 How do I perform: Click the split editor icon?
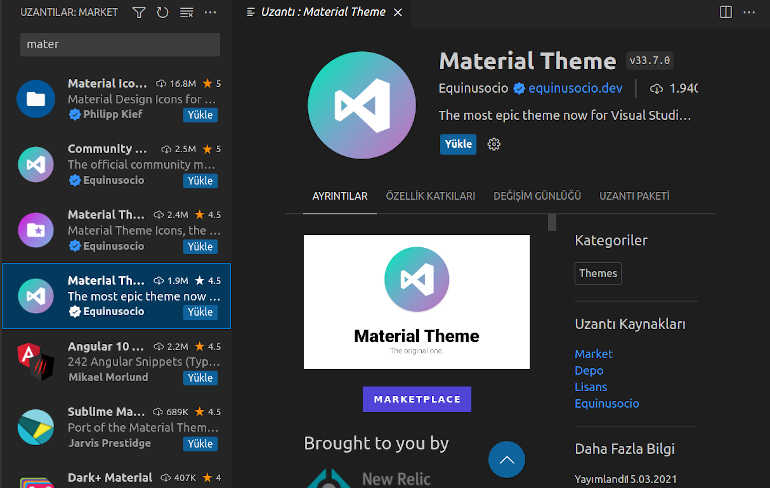pos(726,12)
